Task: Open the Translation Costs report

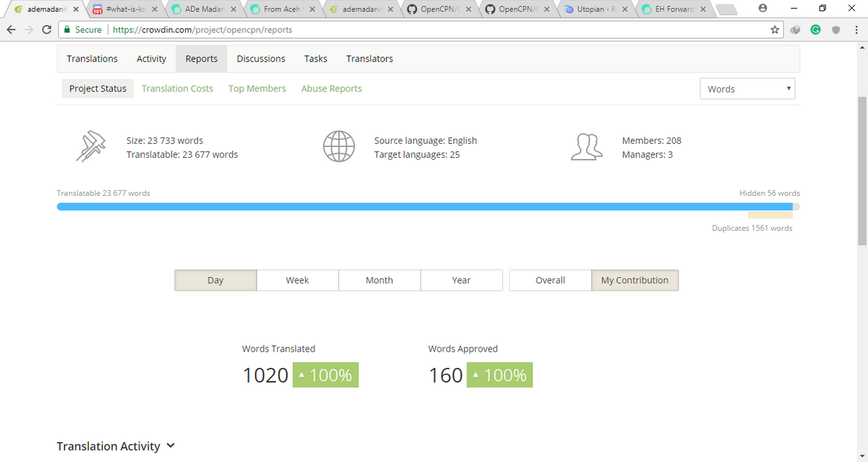Action: 177,89
